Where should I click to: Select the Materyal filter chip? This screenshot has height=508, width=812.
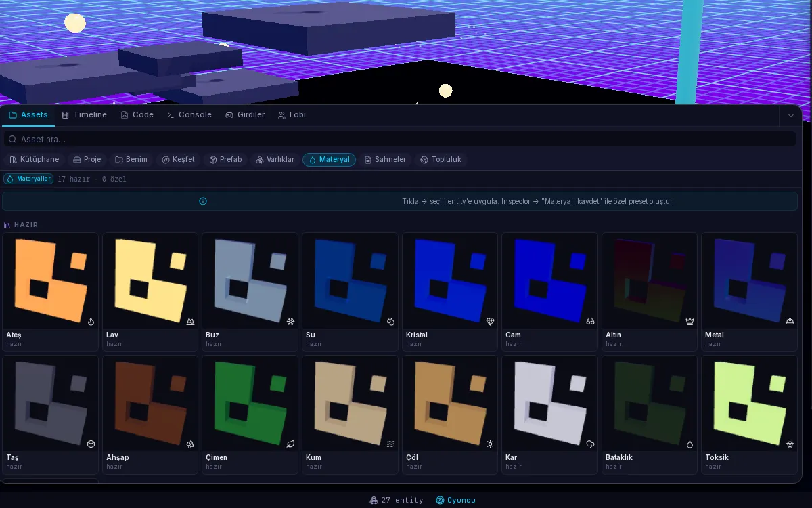click(x=329, y=160)
